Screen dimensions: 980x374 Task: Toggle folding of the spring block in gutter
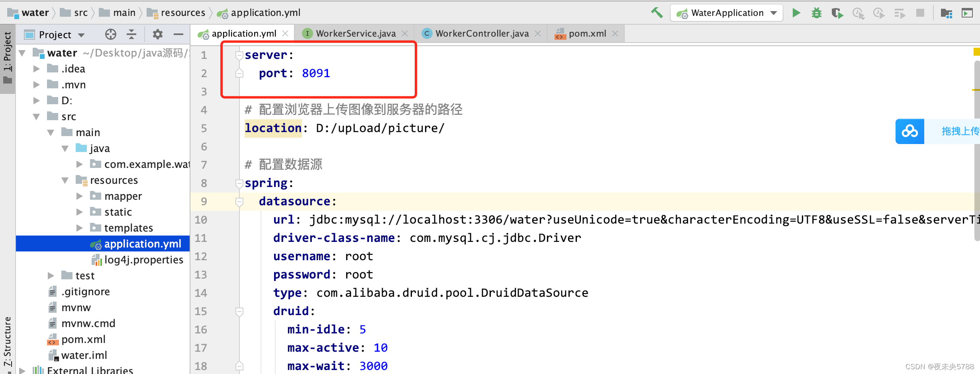point(239,183)
